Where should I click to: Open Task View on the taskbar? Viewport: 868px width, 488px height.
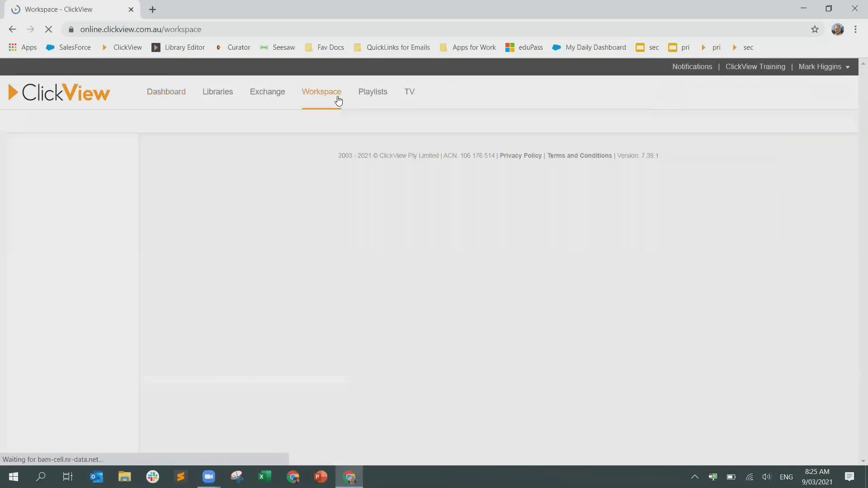(68, 477)
